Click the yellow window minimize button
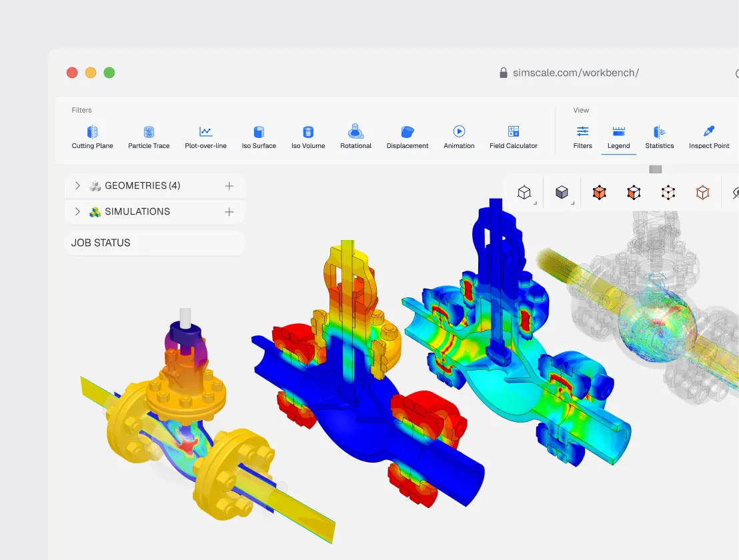 pyautogui.click(x=91, y=73)
